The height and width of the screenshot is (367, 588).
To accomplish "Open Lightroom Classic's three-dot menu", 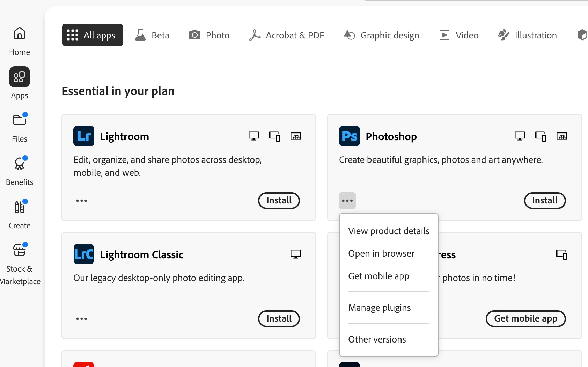I will pos(82,319).
